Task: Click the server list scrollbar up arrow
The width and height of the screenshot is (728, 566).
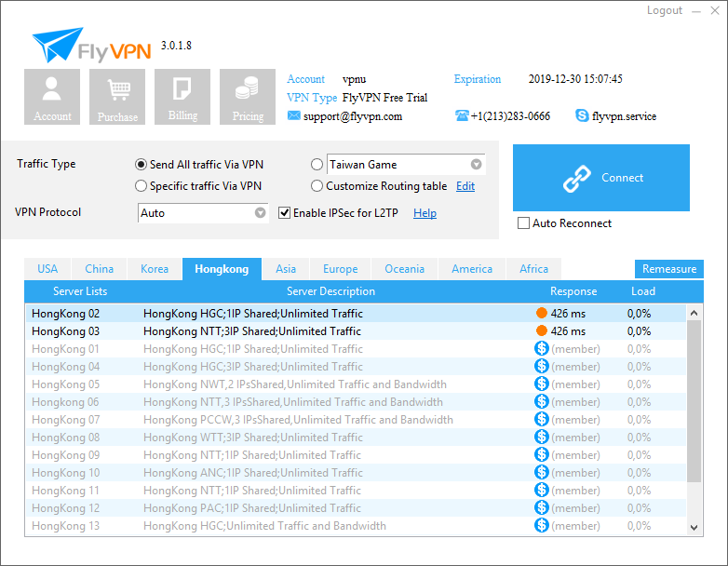Action: pos(694,313)
